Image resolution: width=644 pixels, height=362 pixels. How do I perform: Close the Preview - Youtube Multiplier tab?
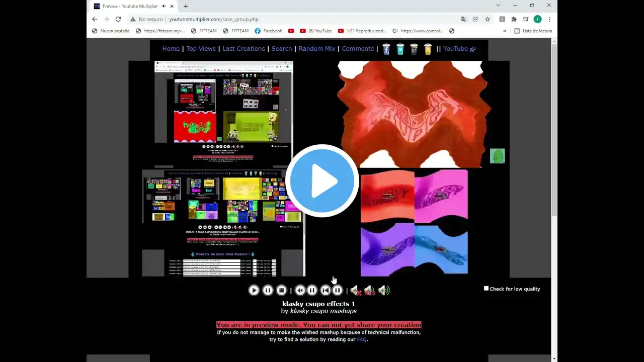172,6
